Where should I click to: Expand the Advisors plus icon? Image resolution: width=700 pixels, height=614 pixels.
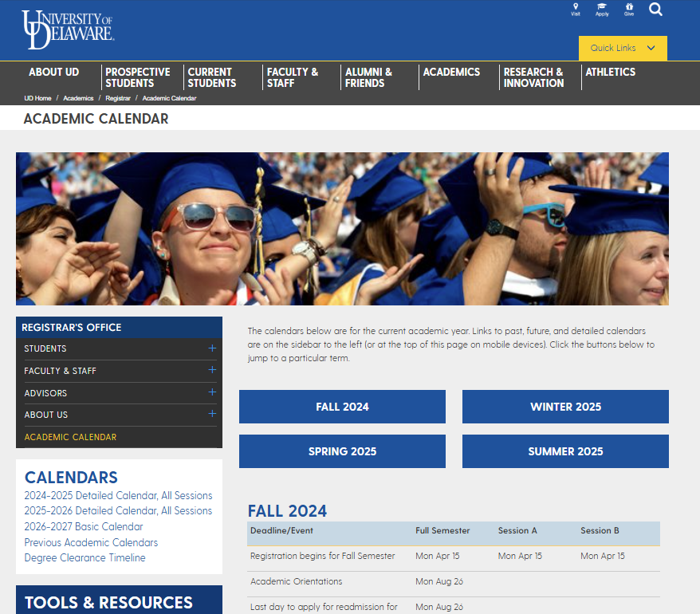[212, 392]
